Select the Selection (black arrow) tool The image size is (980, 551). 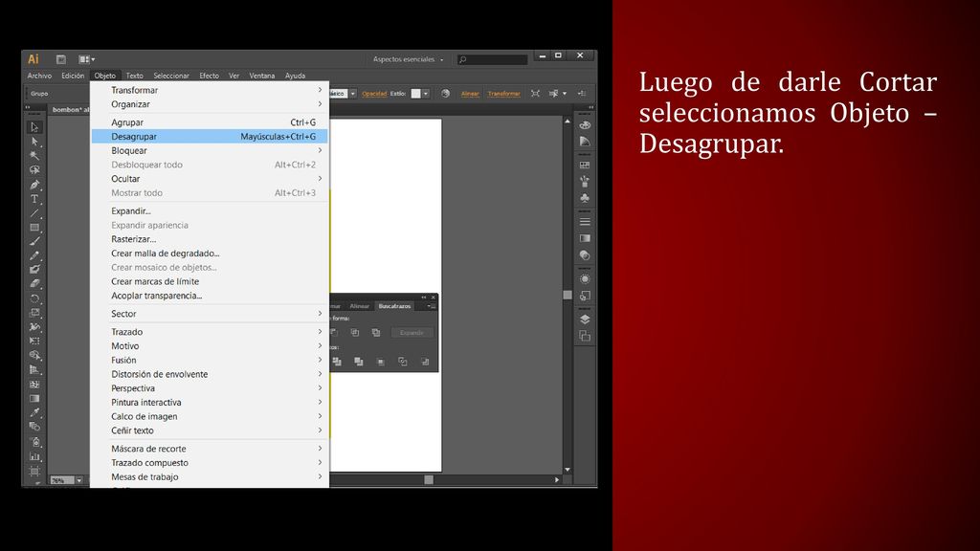click(34, 127)
